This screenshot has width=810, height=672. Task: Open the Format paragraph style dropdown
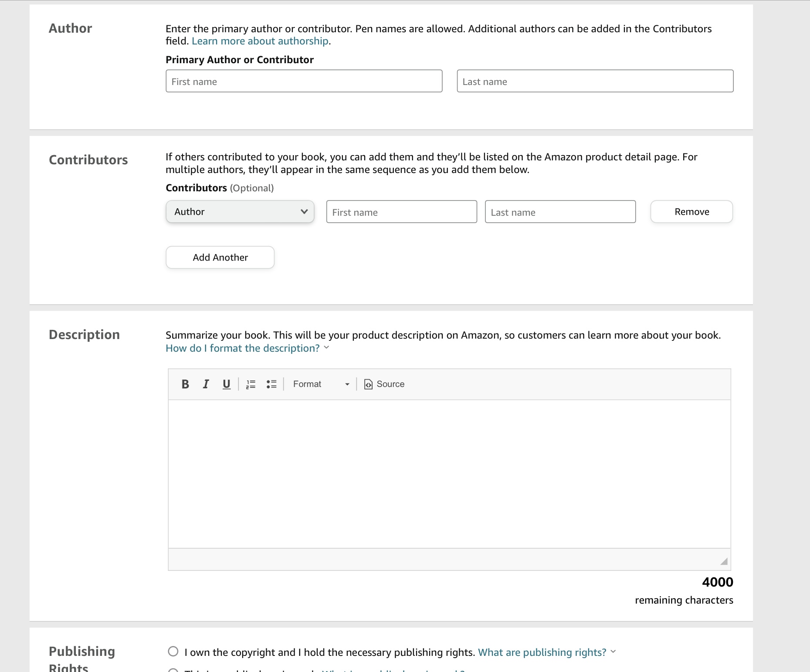pos(321,384)
